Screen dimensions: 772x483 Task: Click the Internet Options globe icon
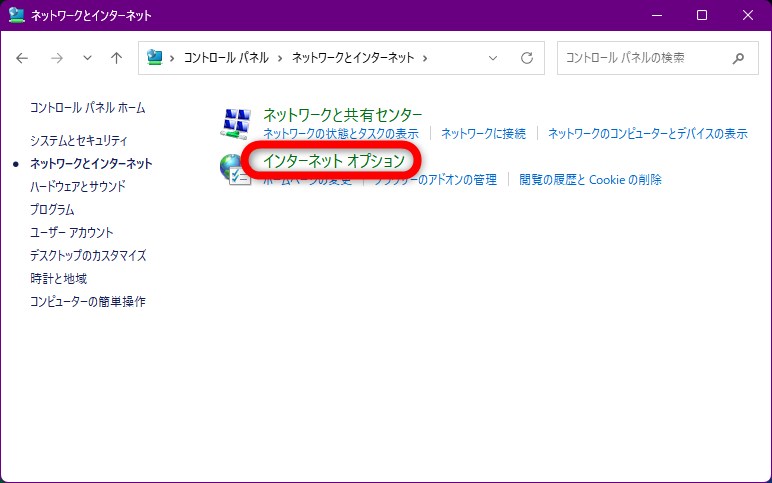click(x=232, y=171)
